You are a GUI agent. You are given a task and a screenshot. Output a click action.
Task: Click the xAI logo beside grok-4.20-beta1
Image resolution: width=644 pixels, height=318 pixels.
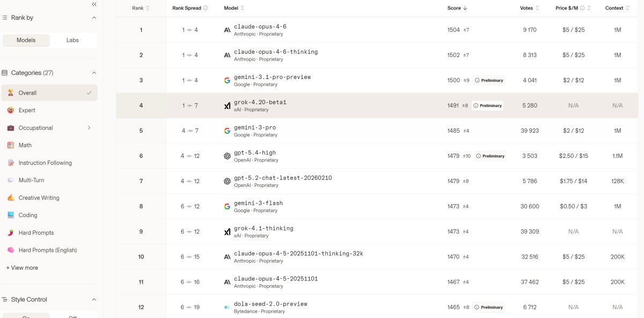[227, 106]
